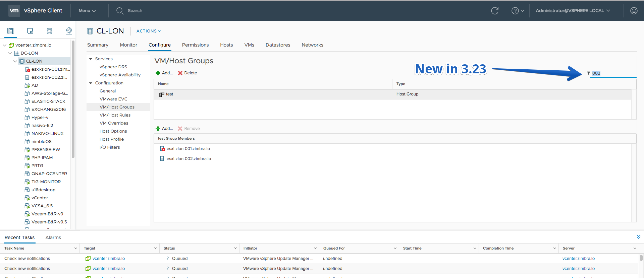Open the Hosts and Clusters inventory view icon
The height and width of the screenshot is (278, 644).
pos(11,31)
